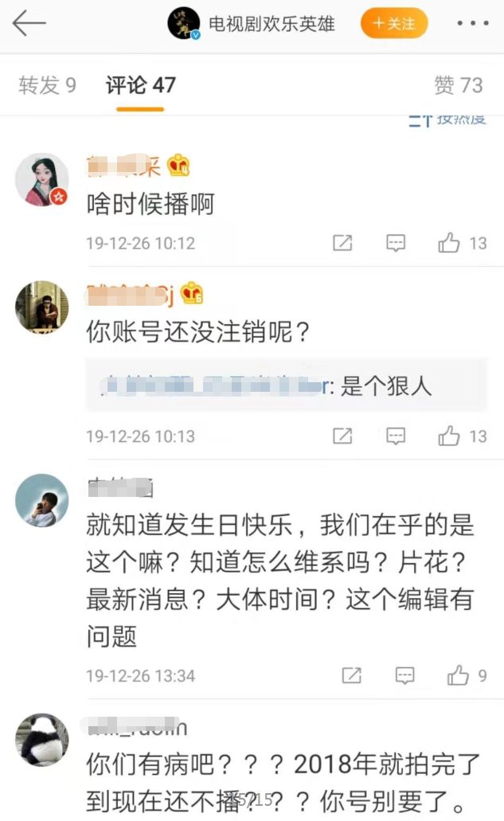Like the 啥时候播啊 comment

pos(450,244)
